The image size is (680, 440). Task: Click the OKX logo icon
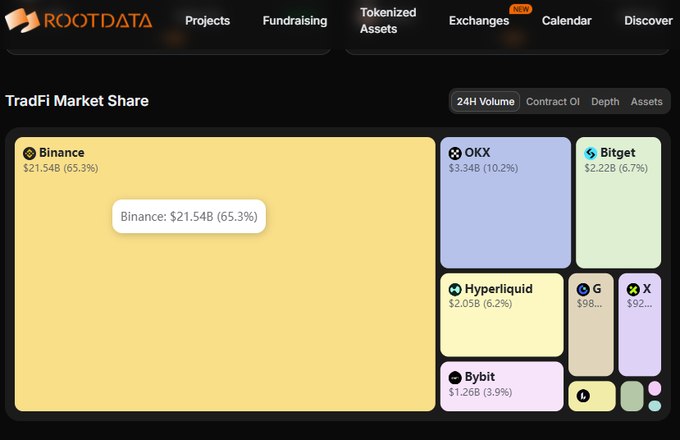(x=455, y=153)
